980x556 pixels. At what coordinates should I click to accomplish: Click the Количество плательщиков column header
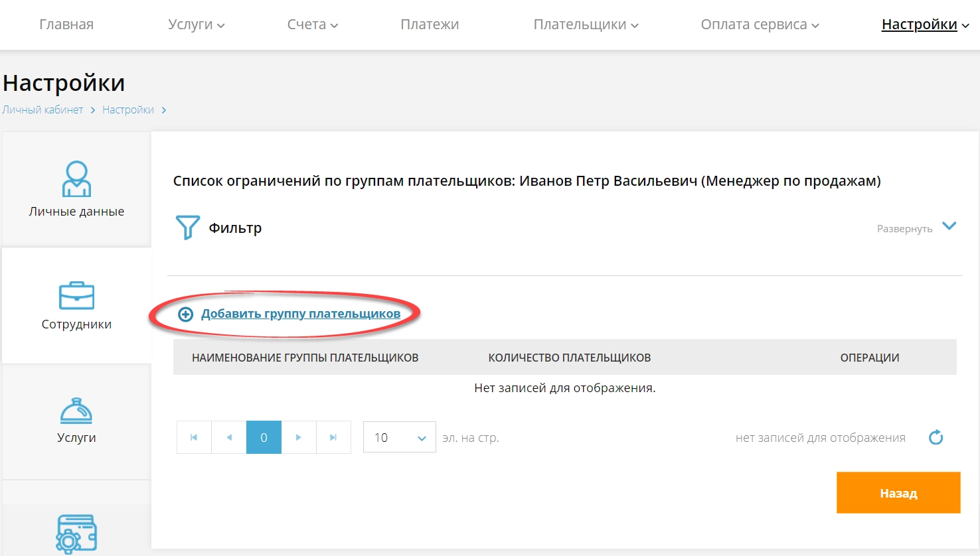click(x=570, y=358)
